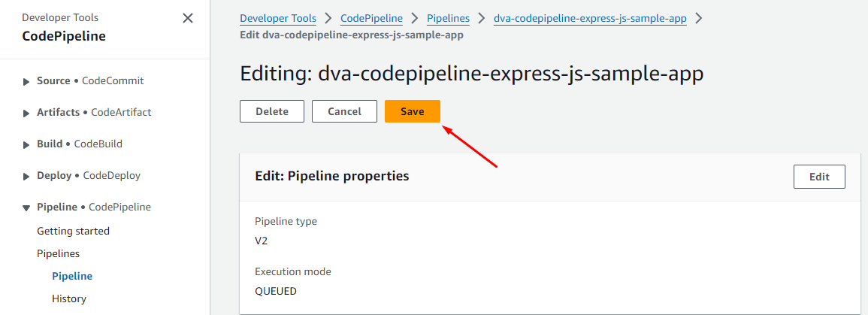The width and height of the screenshot is (868, 315).
Task: Save the pipeline changes
Action: [412, 111]
